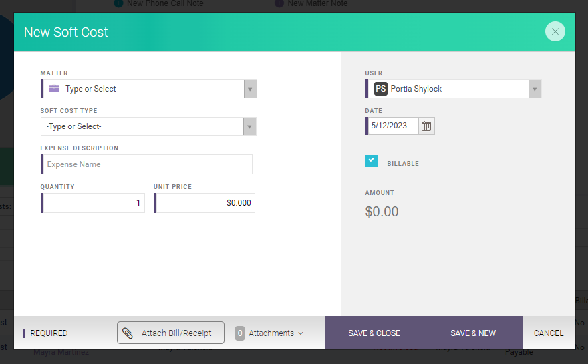
Task: Open the User dropdown arrow
Action: pos(535,89)
